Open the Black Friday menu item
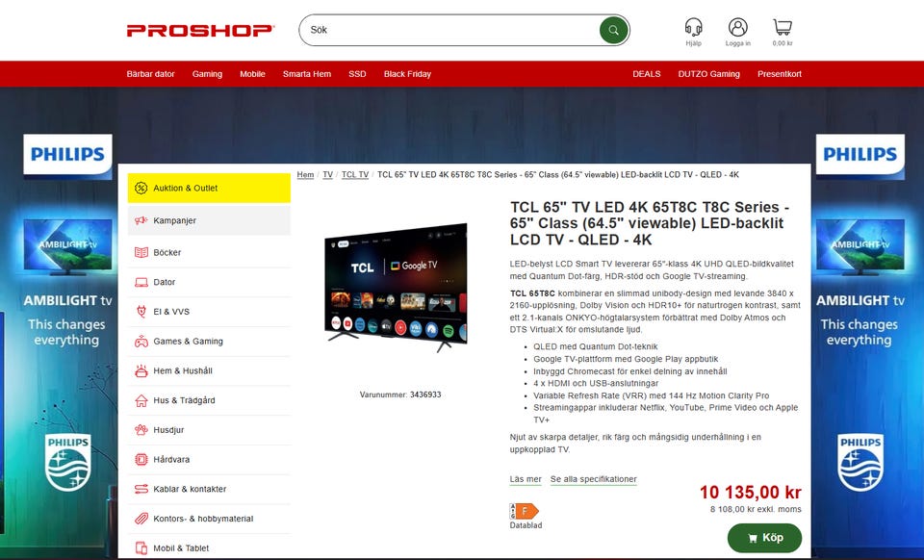 coord(407,74)
